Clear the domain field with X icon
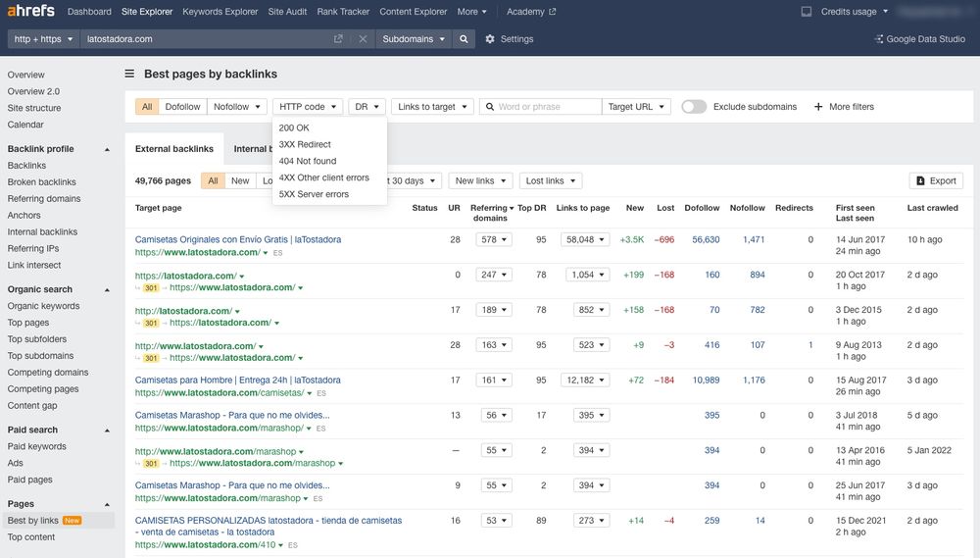The width and height of the screenshot is (980, 558). pos(363,39)
